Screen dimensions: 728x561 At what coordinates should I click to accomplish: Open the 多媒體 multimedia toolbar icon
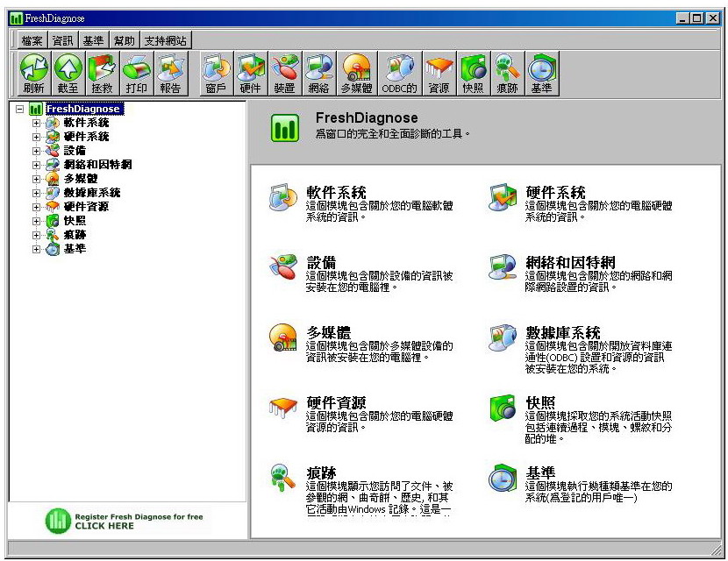coord(357,74)
